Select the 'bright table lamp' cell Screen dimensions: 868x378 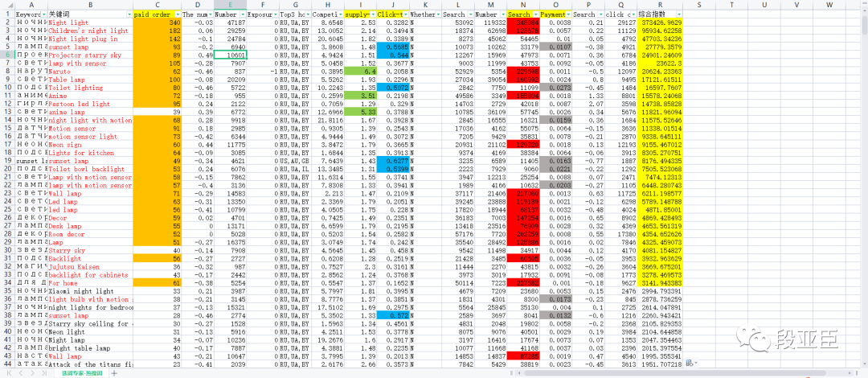90,348
